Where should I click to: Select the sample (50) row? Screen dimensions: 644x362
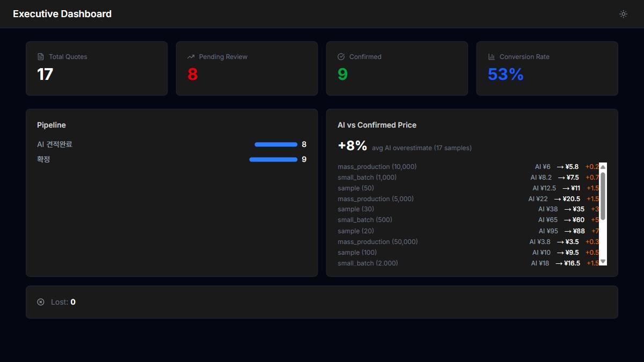click(x=469, y=188)
